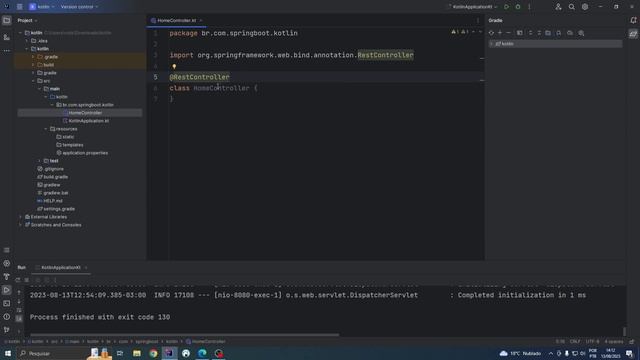Click HomeController breadcrumb in status bar
Viewport: 640px width, 360px height.
click(x=206, y=342)
